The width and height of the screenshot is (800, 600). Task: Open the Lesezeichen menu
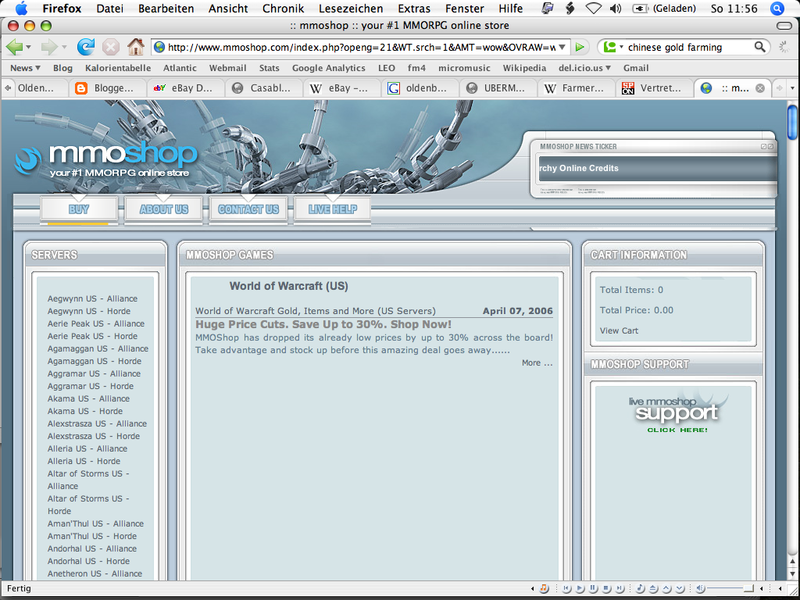click(x=351, y=9)
